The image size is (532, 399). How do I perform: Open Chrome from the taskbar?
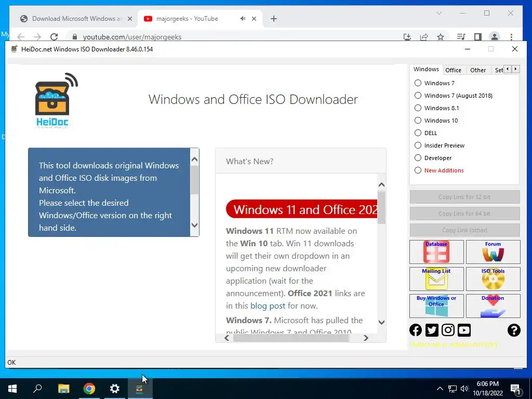tap(89, 389)
